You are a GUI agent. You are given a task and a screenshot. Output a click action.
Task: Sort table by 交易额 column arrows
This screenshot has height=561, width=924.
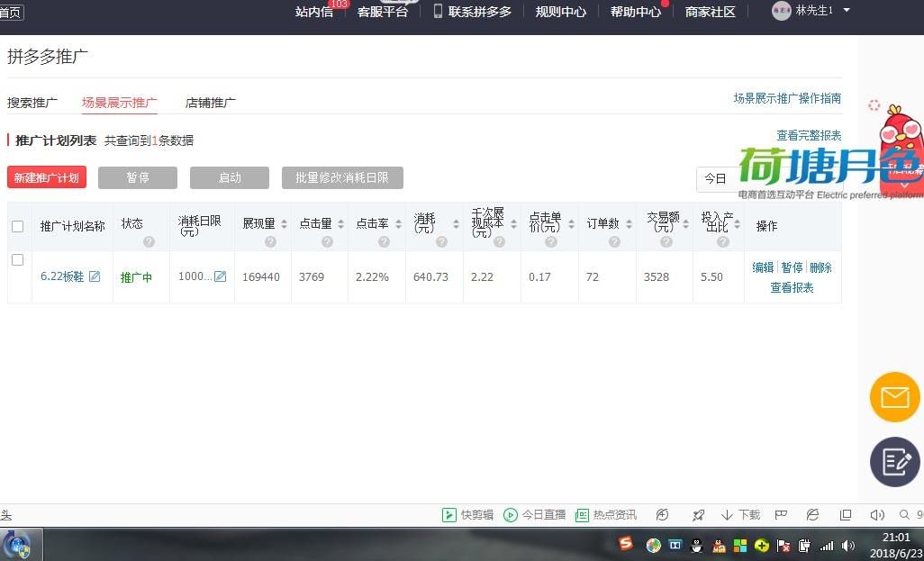pyautogui.click(x=685, y=224)
